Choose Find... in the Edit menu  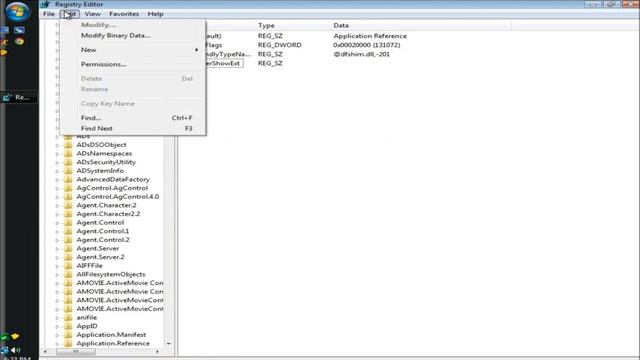[133, 118]
